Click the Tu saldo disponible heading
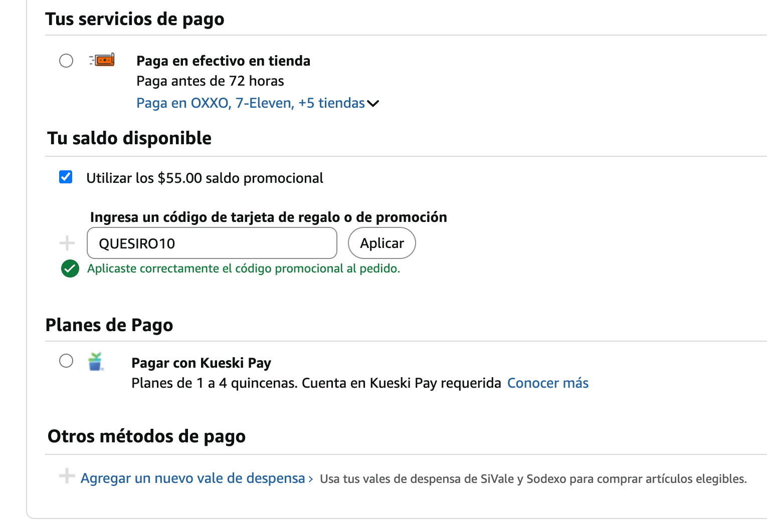The image size is (767, 532). 129,138
